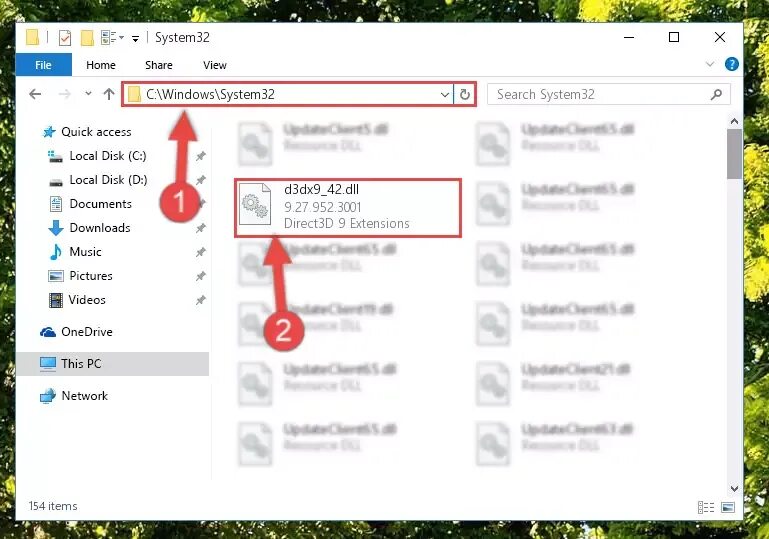This screenshot has width=769, height=539.
Task: Click the Direct3D 9 Extensions description text
Action: click(x=347, y=223)
